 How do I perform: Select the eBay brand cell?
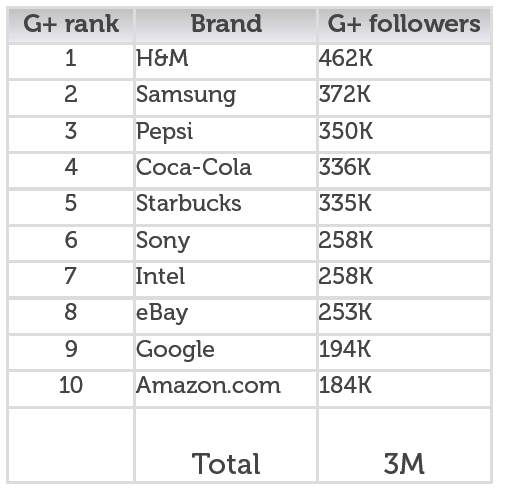click(226, 316)
